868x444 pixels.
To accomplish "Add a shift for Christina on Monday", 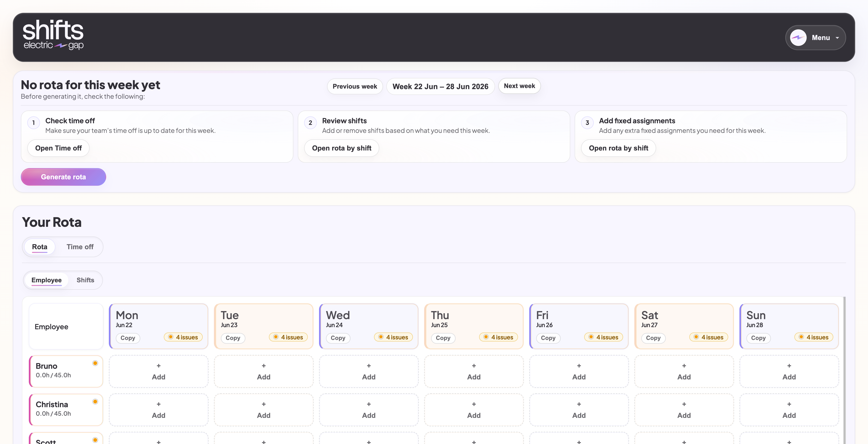I will coord(159,410).
